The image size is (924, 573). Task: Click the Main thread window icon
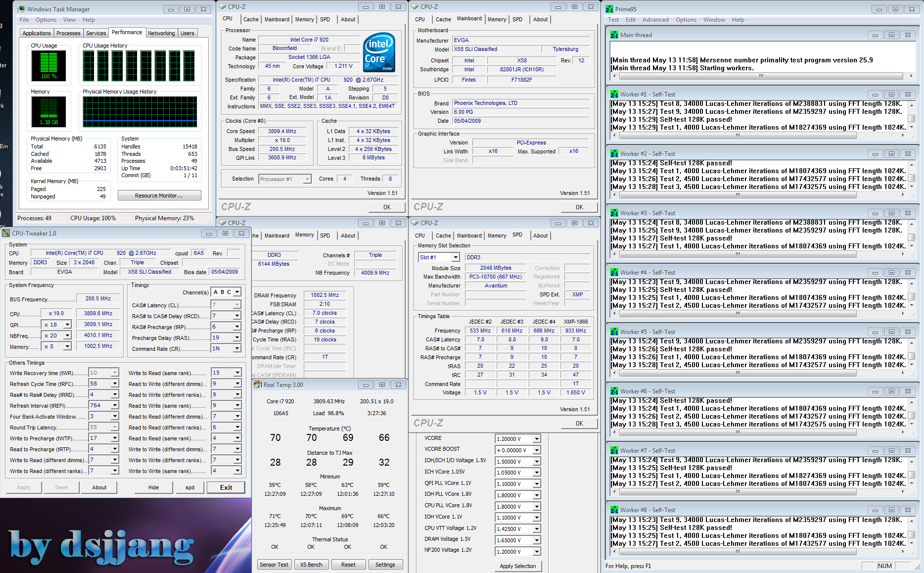coord(614,35)
